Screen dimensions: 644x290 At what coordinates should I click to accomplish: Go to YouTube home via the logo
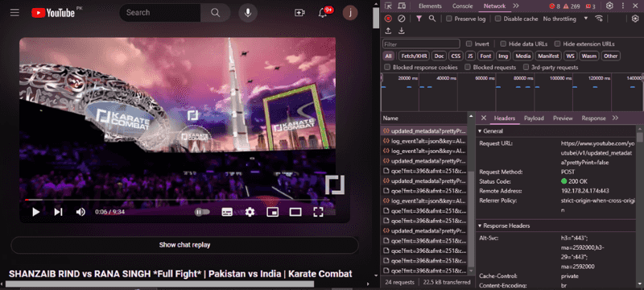(53, 13)
